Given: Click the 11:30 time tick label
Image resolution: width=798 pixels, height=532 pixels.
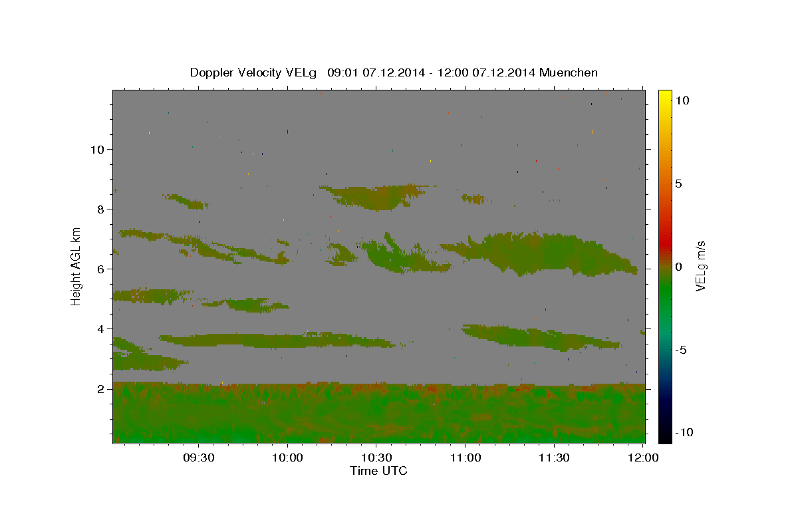Looking at the screenshot, I should click(555, 458).
